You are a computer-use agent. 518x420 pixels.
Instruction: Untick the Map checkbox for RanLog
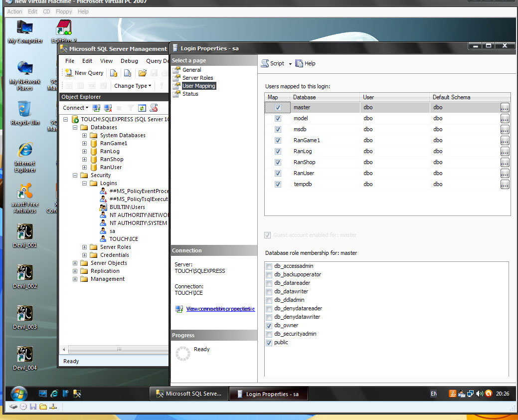[x=278, y=151]
